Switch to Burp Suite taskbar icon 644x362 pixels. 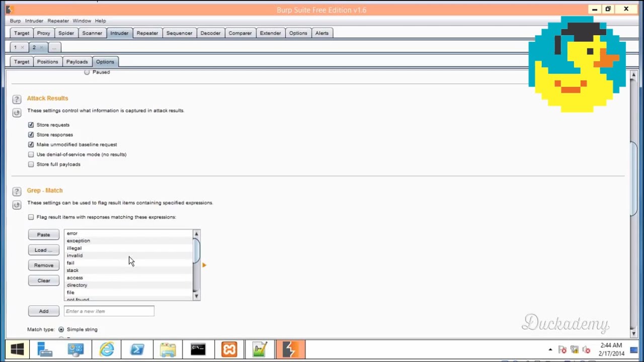tap(290, 349)
